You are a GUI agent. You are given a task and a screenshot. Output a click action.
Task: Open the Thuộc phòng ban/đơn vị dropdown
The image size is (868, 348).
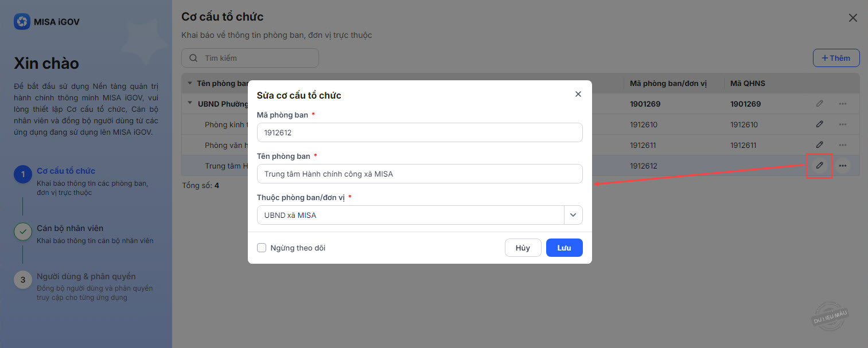pos(573,215)
